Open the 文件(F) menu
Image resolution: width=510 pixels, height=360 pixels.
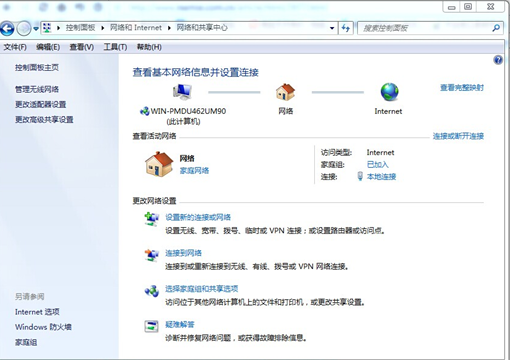tap(15, 47)
